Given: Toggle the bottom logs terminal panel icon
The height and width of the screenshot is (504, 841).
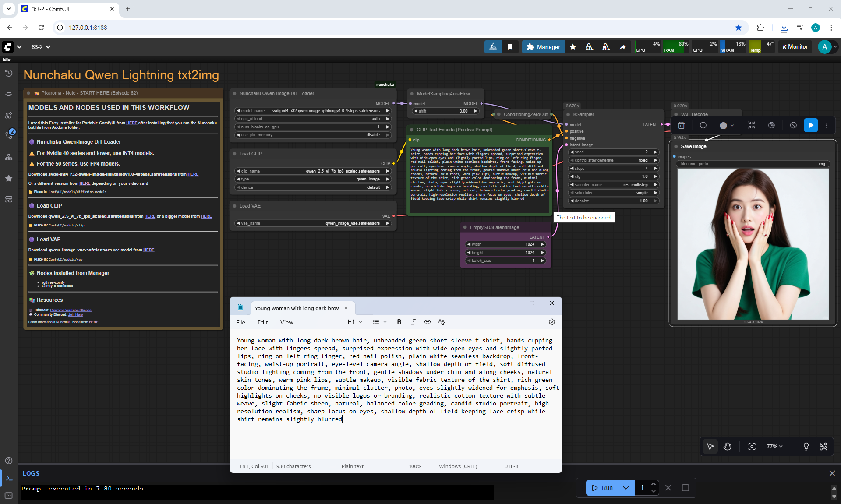Looking at the screenshot, I should 9,478.
